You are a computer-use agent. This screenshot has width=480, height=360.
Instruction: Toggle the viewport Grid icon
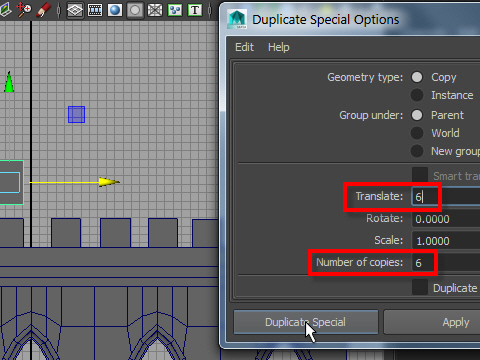[75, 10]
